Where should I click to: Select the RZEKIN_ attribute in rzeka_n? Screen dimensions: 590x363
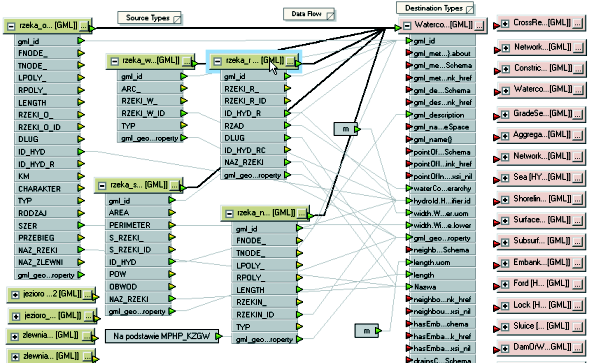[264, 302]
